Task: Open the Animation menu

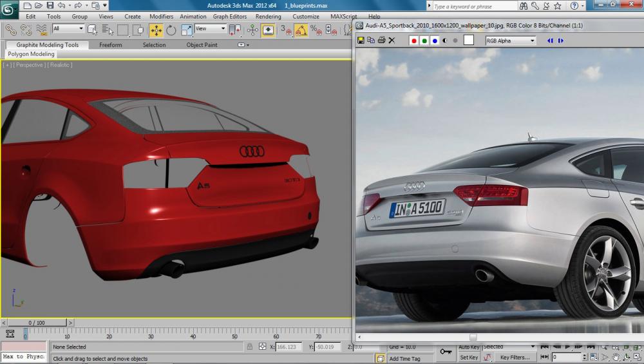Action: pyautogui.click(x=193, y=17)
